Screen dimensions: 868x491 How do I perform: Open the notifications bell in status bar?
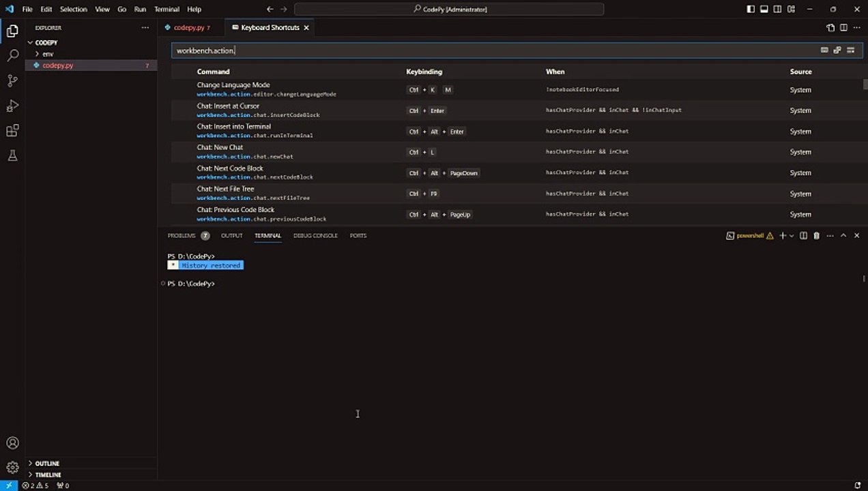857,486
